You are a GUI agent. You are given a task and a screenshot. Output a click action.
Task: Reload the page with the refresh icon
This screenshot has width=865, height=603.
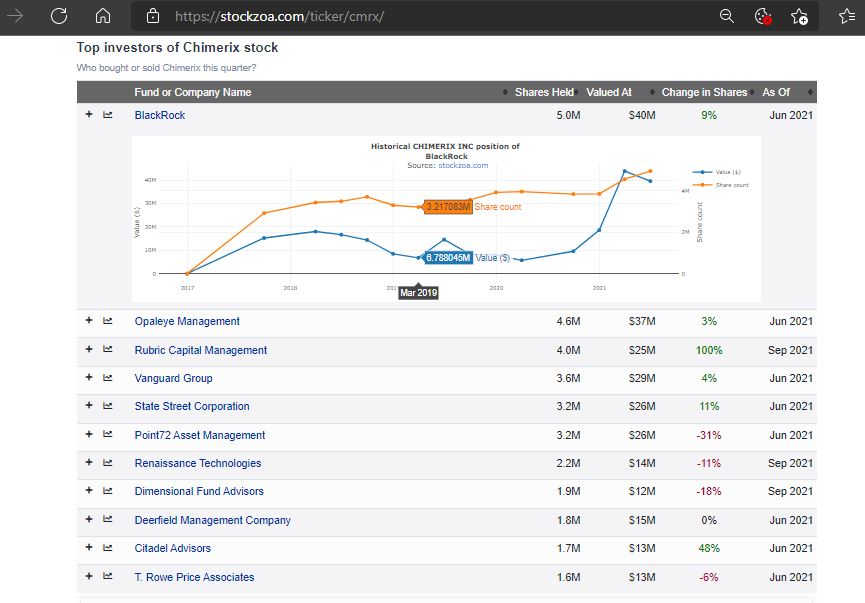59,16
